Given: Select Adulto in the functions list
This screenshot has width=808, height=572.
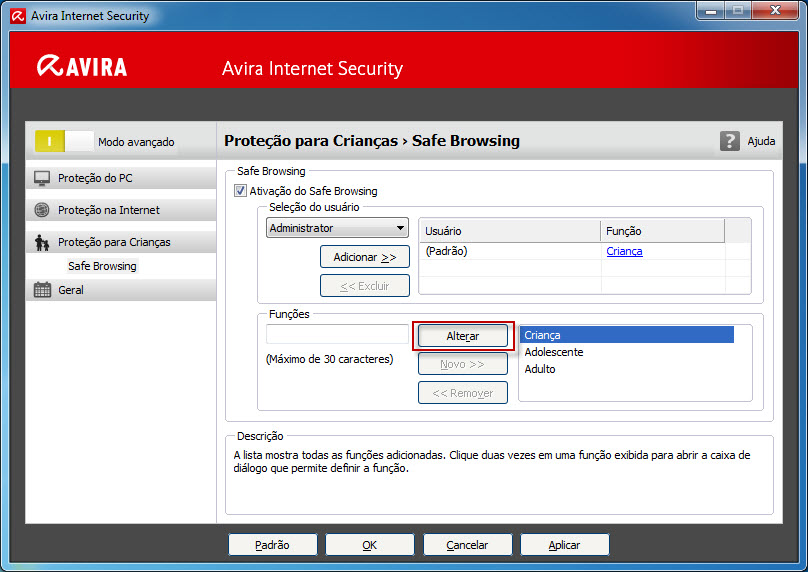Looking at the screenshot, I should [627, 369].
